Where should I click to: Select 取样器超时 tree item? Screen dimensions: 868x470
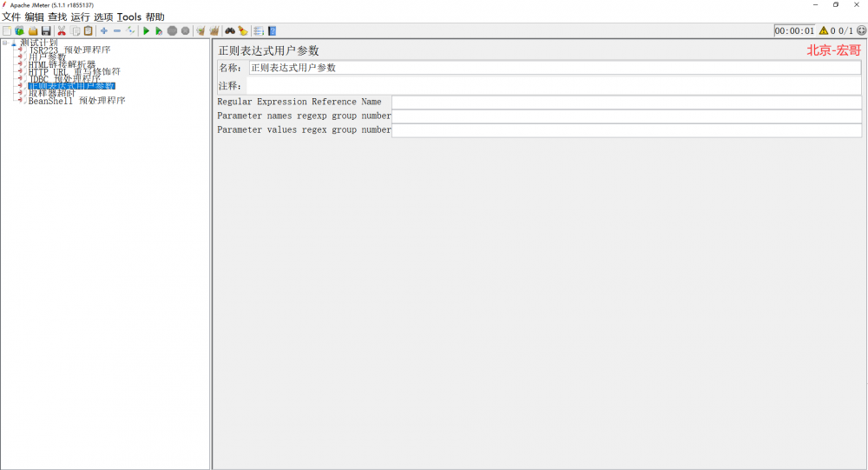pos(51,93)
